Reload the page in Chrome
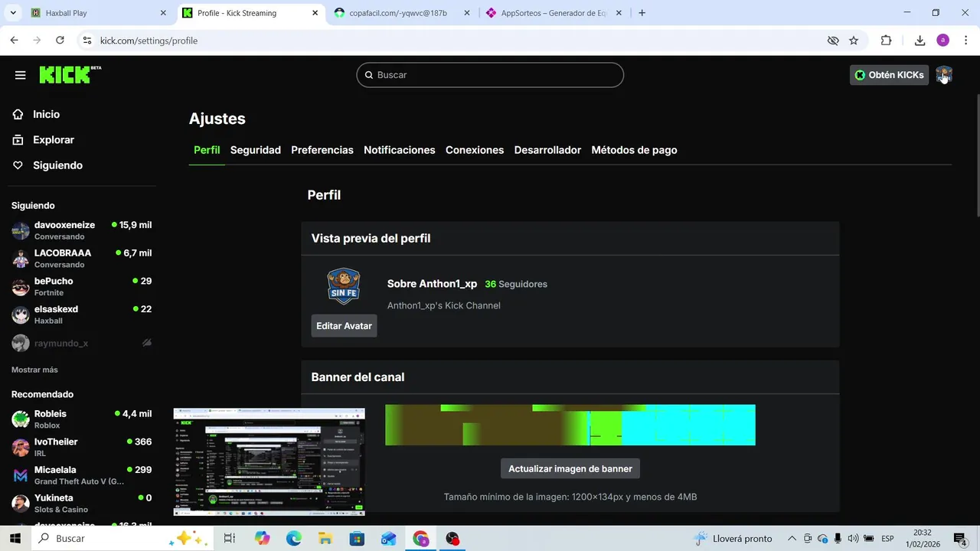The height and width of the screenshot is (551, 980). click(x=60, y=41)
